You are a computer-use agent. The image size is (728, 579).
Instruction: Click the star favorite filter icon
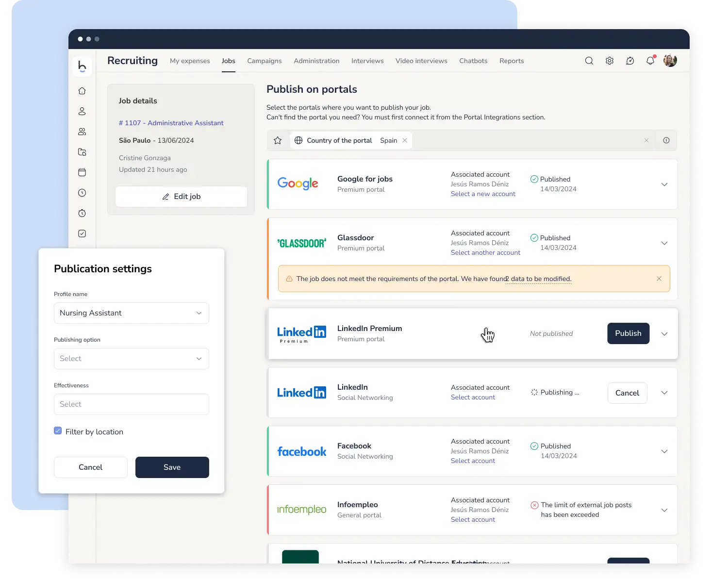click(278, 140)
